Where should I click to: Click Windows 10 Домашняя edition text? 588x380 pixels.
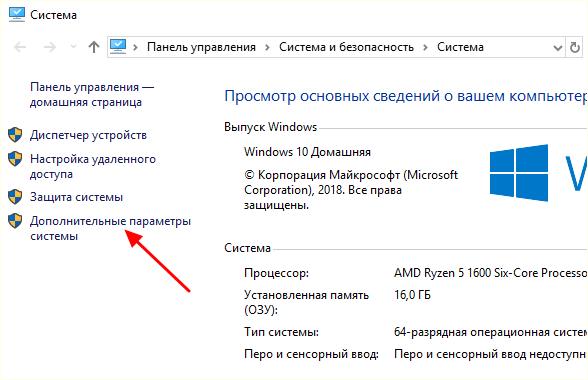coord(307,152)
